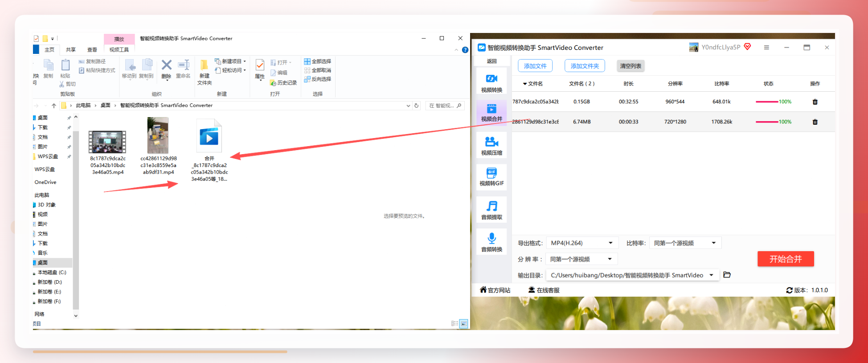Viewport: 868px width, 363px height.
Task: Open 历史记录 in the Explorer ribbon
Action: (283, 83)
